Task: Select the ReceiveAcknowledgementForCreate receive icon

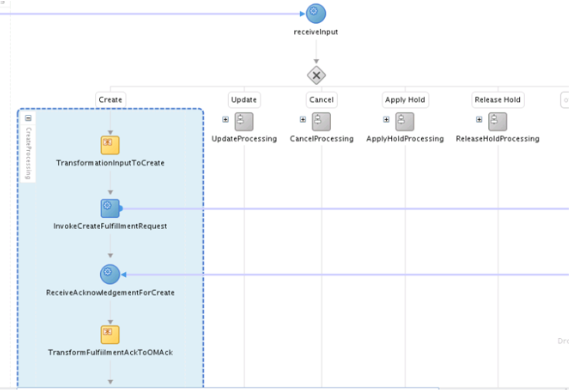Action: click(110, 274)
